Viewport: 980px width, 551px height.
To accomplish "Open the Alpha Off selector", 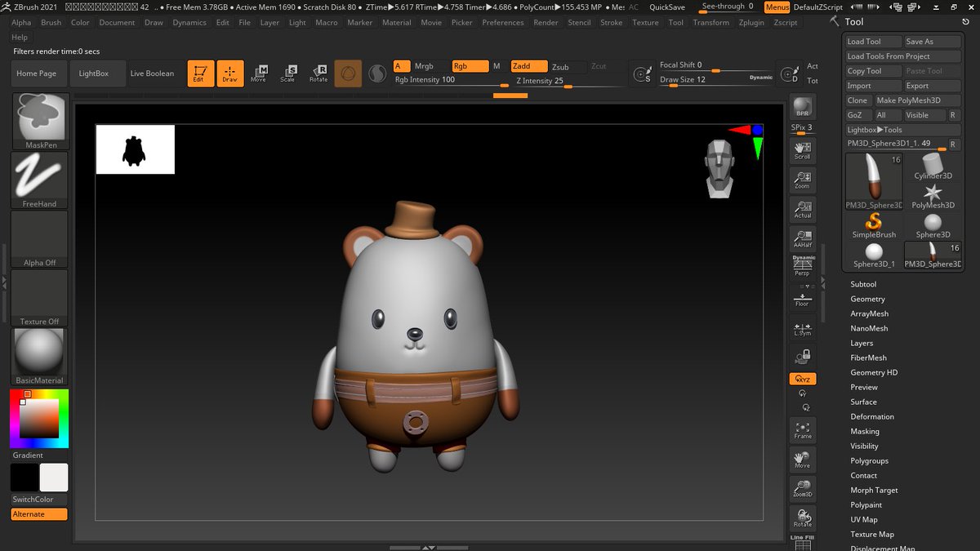I will coord(38,239).
